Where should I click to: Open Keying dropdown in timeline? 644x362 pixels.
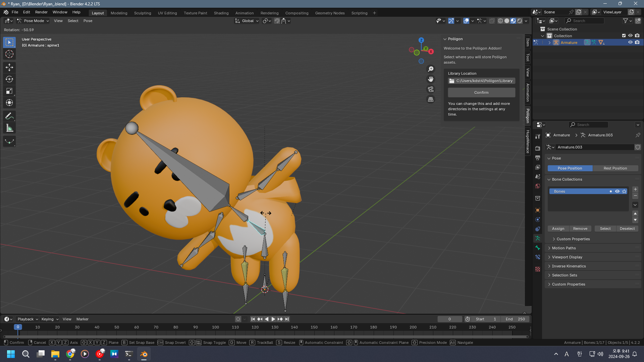(50, 319)
